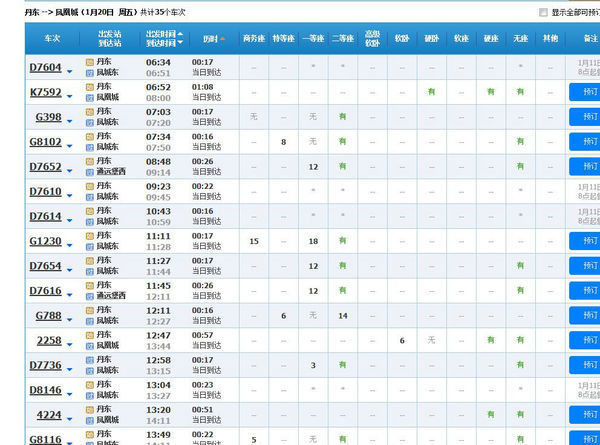This screenshot has width=600, height=445.
Task: Click the sort arrow beside the 历时 header
Action: (222, 38)
